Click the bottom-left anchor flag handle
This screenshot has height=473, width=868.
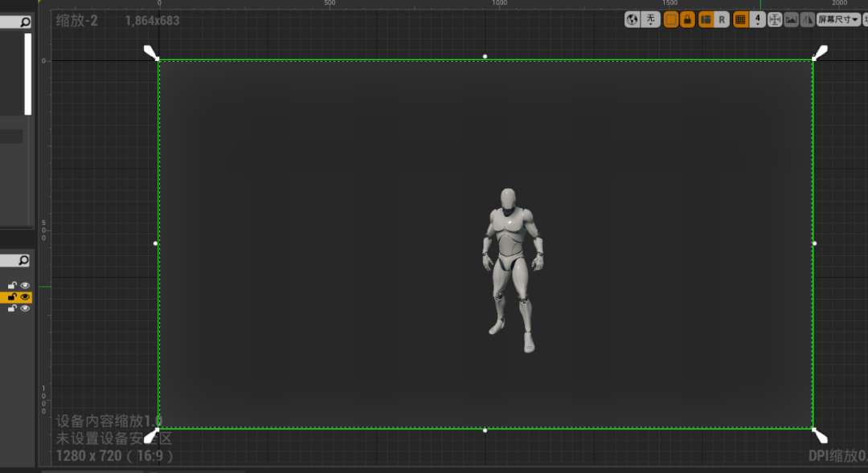(151, 436)
